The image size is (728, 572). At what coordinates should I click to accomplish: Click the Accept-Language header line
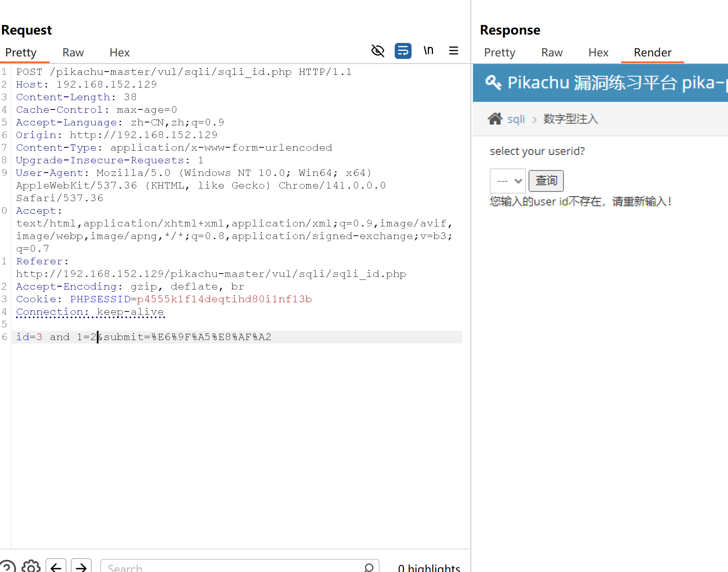click(120, 122)
